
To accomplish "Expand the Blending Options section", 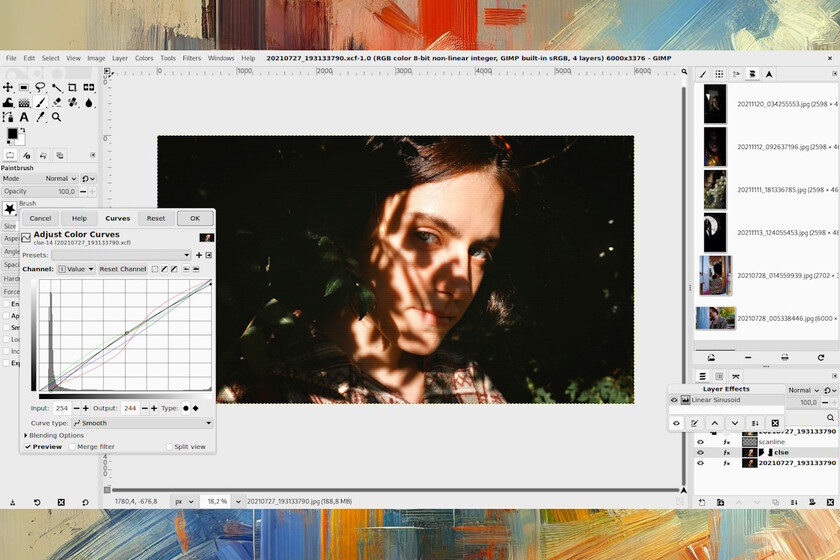I will pyautogui.click(x=26, y=435).
